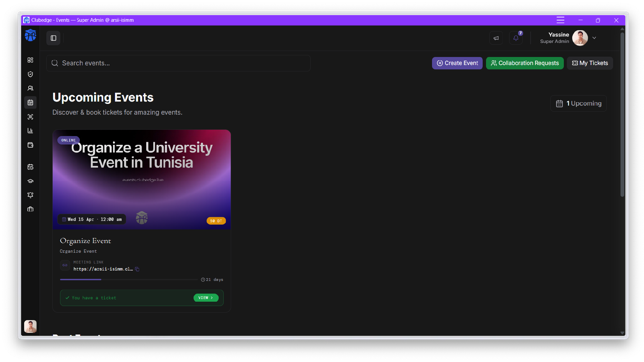Click the profile avatar at sidebar bottom
This screenshot has height=362, width=644.
[31, 326]
